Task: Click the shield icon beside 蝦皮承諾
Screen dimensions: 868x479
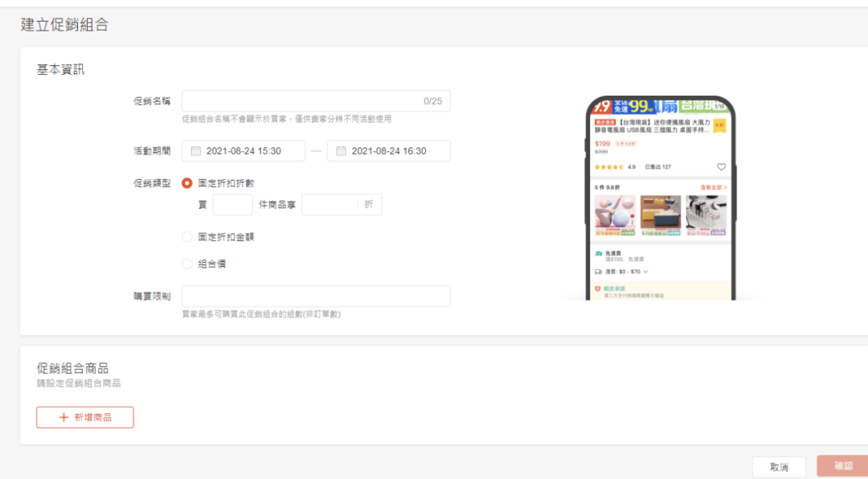Action: (598, 288)
